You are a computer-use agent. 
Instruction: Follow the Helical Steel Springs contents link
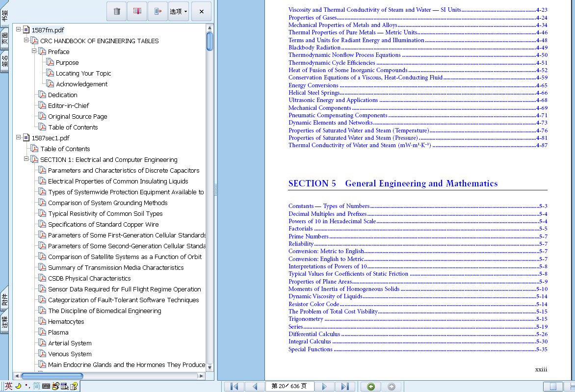pos(418,92)
